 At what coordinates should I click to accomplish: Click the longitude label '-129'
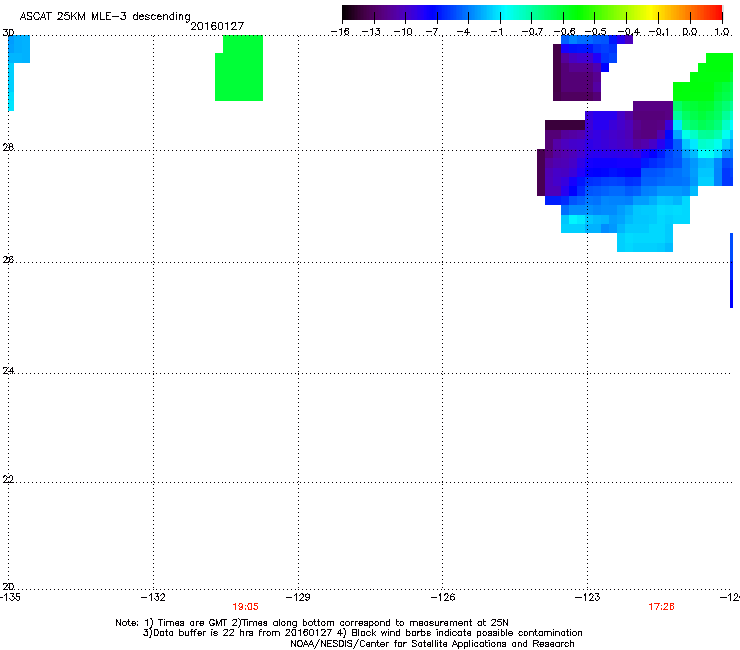[x=298, y=597]
